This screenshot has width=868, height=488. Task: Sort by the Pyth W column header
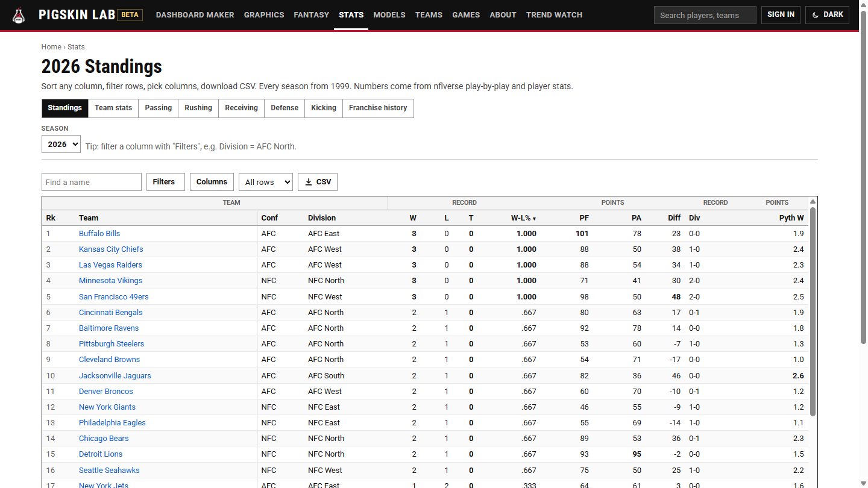coord(791,218)
